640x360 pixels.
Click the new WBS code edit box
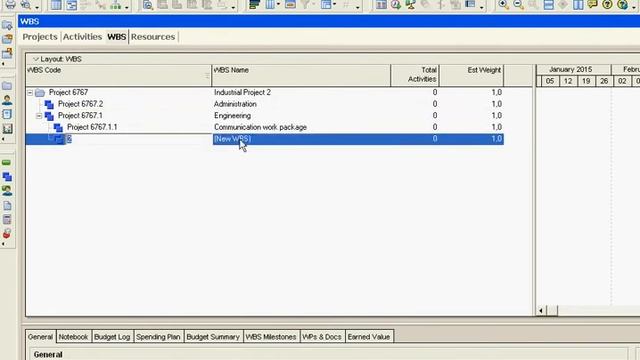[x=138, y=139]
